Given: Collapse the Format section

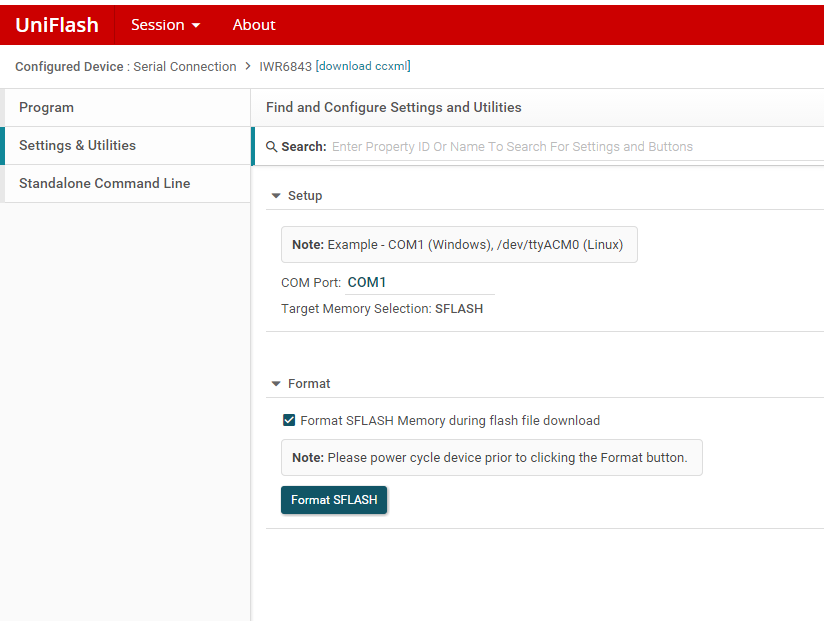Looking at the screenshot, I should pos(276,384).
